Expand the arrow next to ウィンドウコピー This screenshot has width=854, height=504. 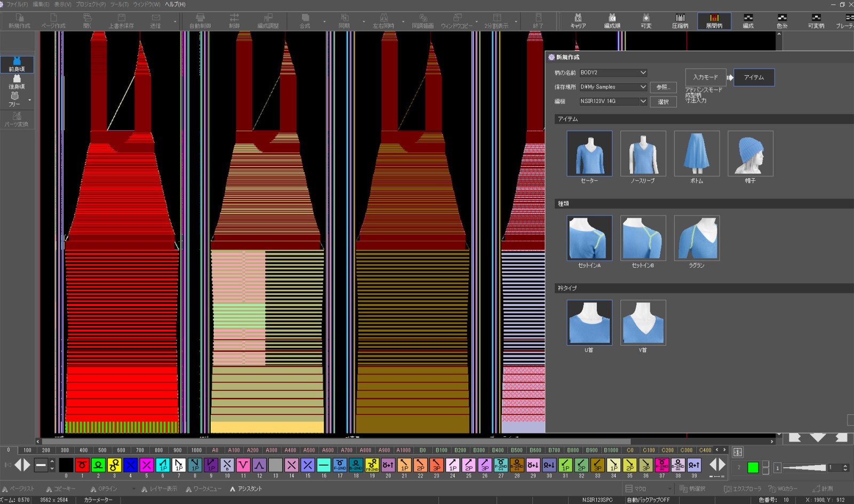477,22
